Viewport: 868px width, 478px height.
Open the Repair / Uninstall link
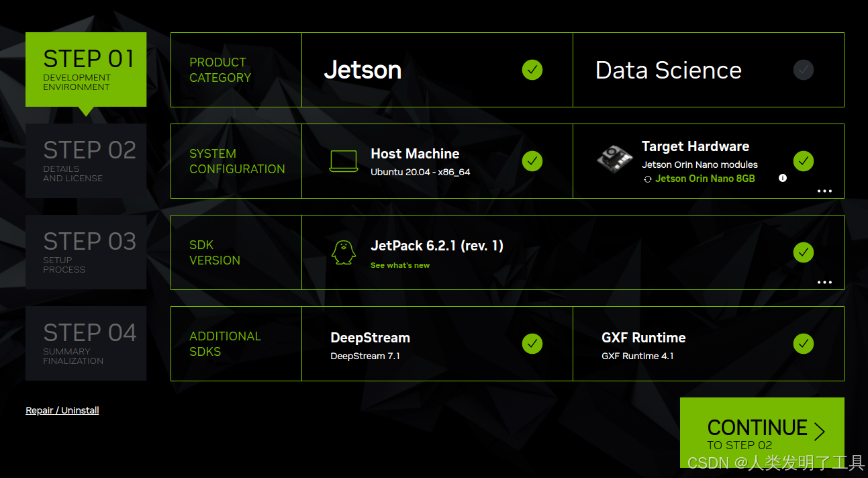click(x=62, y=410)
